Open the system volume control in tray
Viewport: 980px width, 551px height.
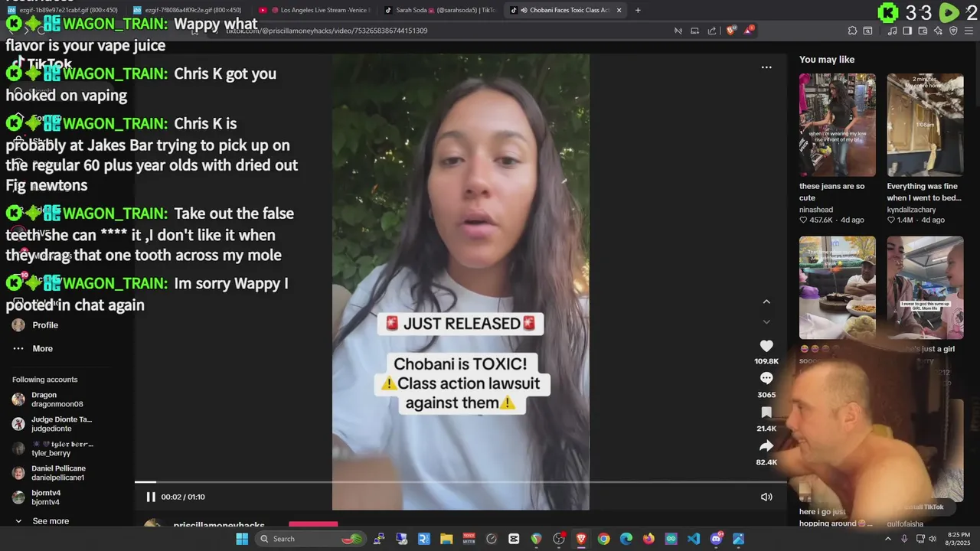[x=933, y=539]
